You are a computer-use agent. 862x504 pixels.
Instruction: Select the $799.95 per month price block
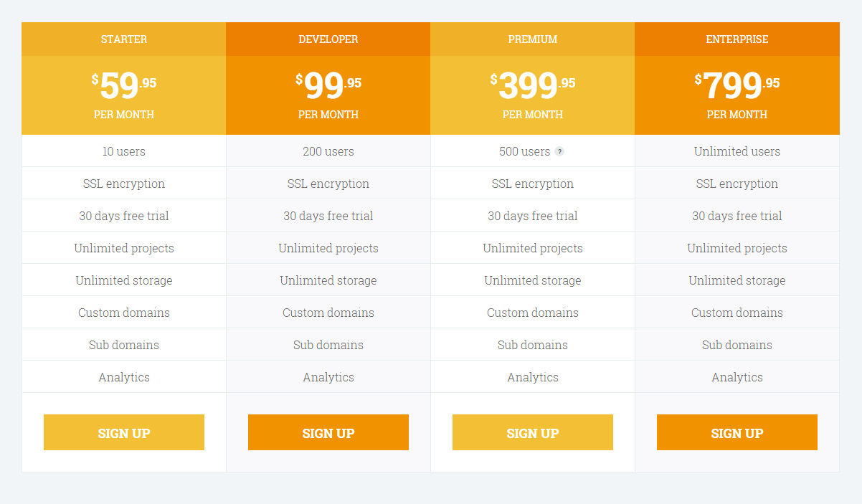pyautogui.click(x=737, y=94)
